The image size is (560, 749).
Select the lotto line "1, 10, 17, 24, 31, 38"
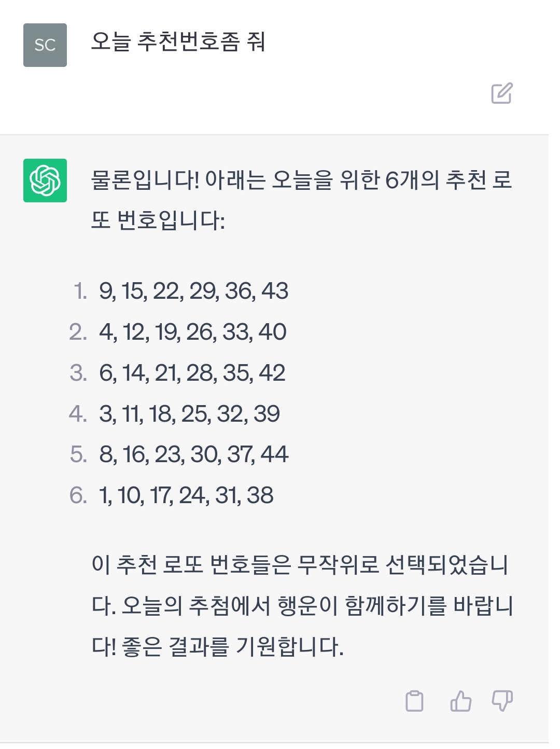pyautogui.click(x=186, y=495)
